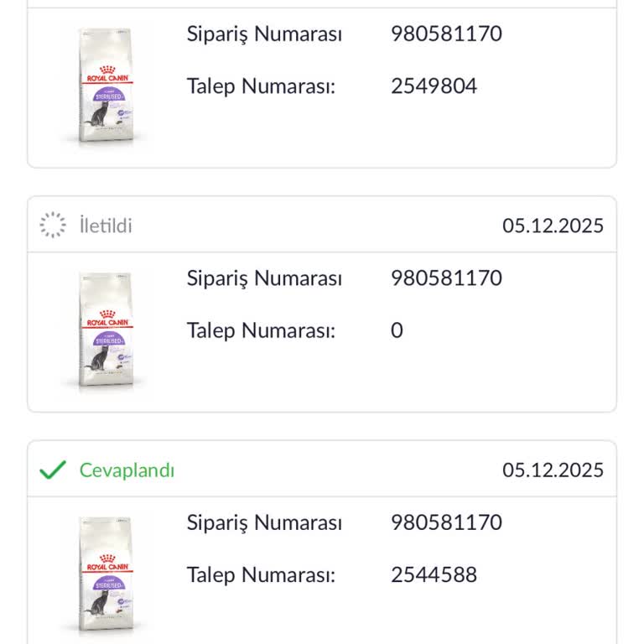Screen dimensions: 644x644
Task: Tap order number above request 2549804
Action: click(446, 34)
